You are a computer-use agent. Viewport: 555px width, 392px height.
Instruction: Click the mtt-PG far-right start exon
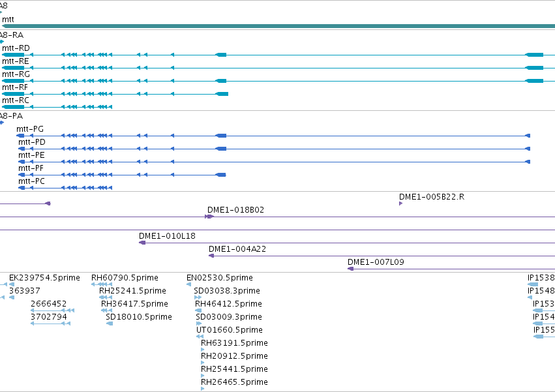(528, 136)
